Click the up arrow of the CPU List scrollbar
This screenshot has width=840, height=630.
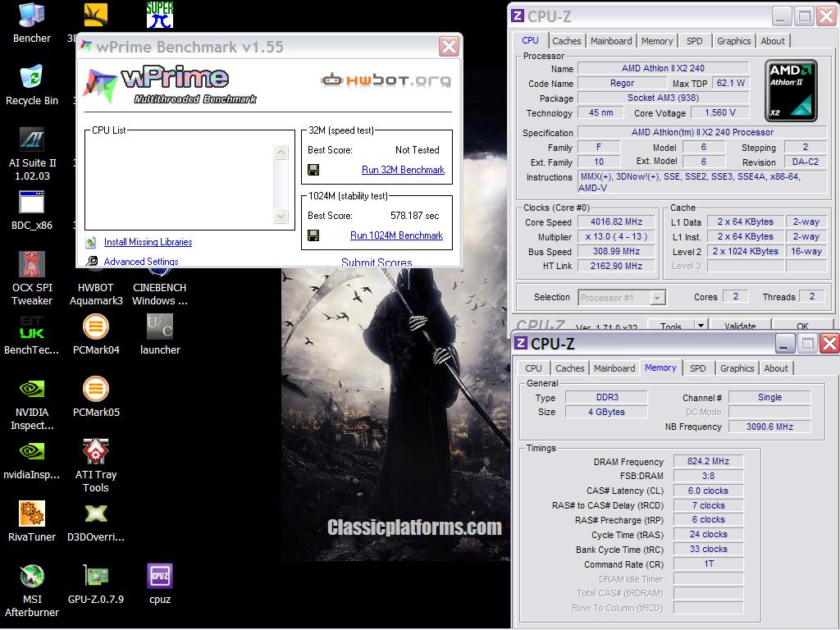tap(281, 153)
